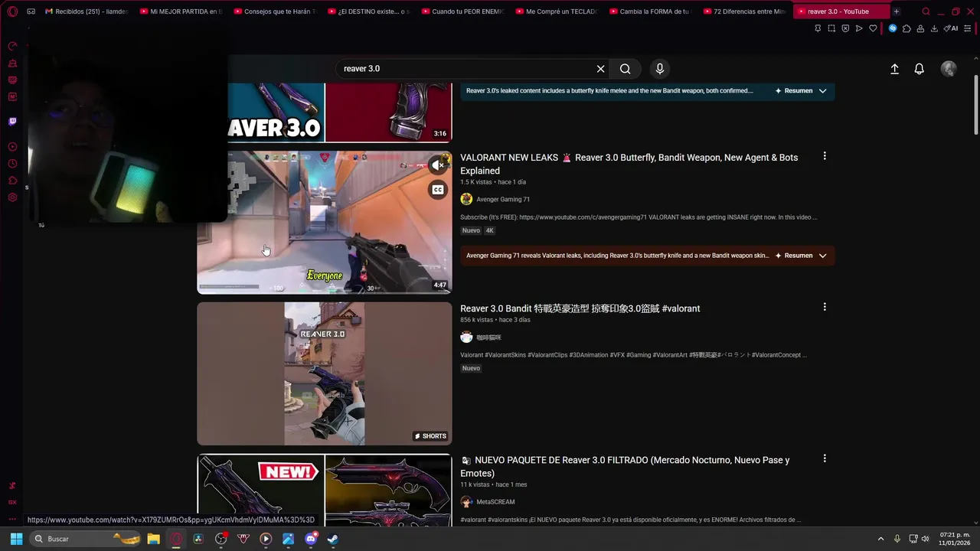980x551 pixels.
Task: Take a snapshot with the capture icon
Action: coord(831,28)
